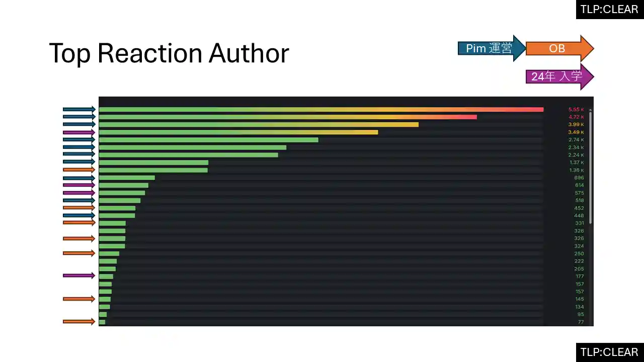Select the top red-tipped 5.55K bar
The height and width of the screenshot is (362, 644).
pos(321,109)
